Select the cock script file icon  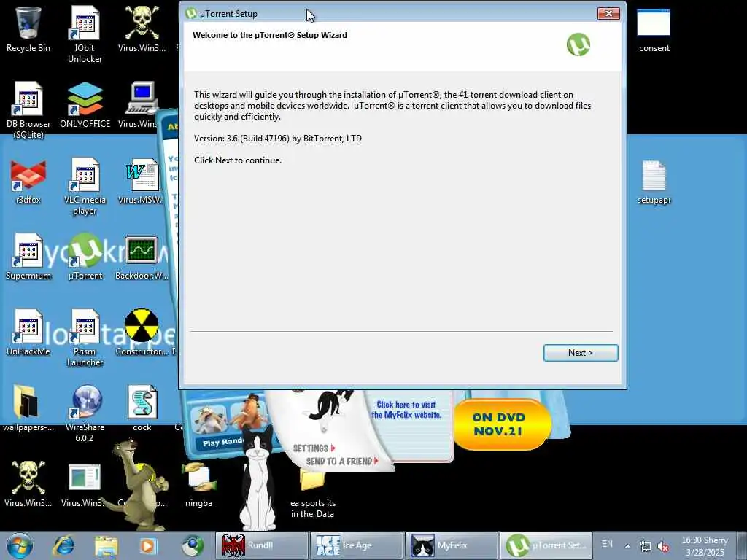click(x=142, y=408)
